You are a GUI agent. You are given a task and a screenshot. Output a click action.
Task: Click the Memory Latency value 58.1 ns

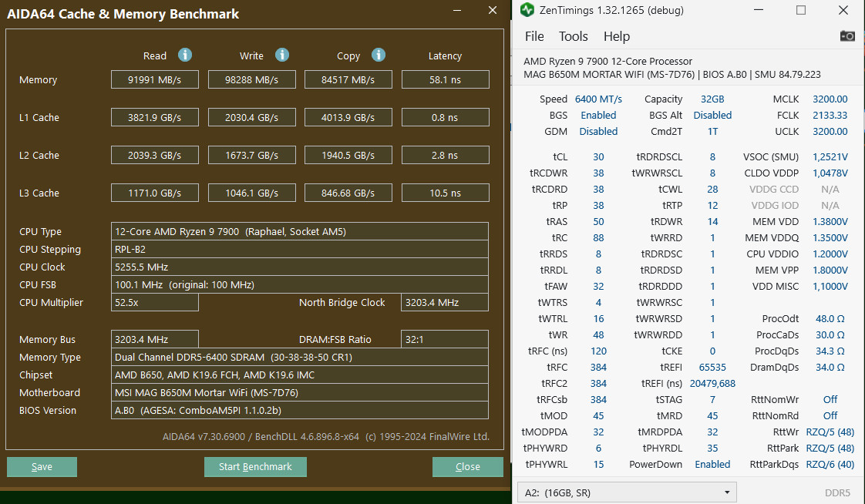tap(445, 79)
